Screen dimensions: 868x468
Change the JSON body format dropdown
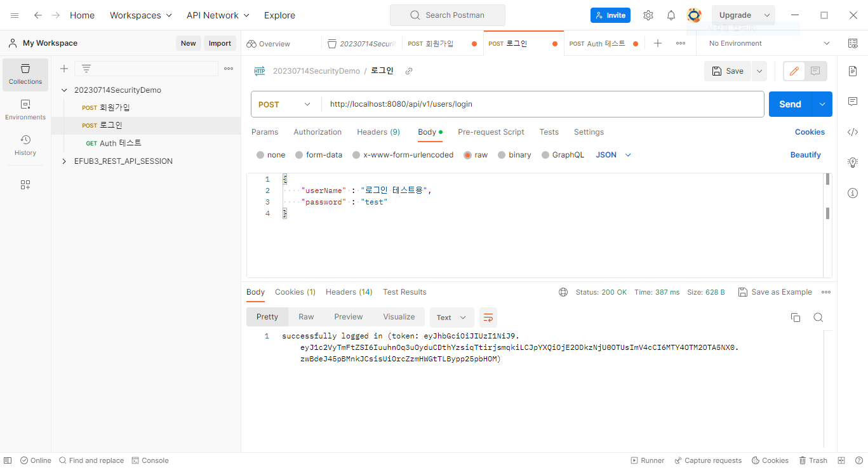click(x=613, y=155)
